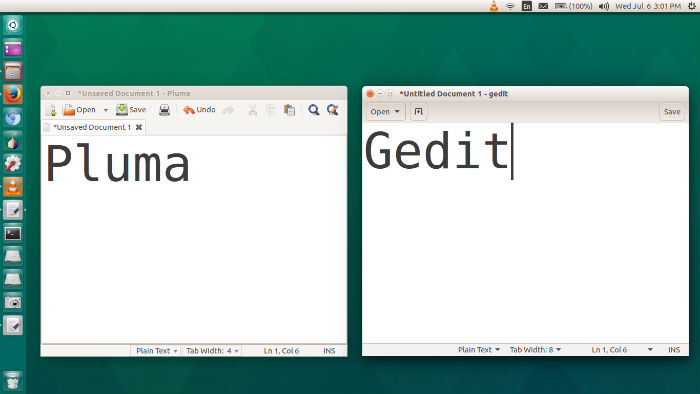Open the Files manager from dock

click(12, 71)
